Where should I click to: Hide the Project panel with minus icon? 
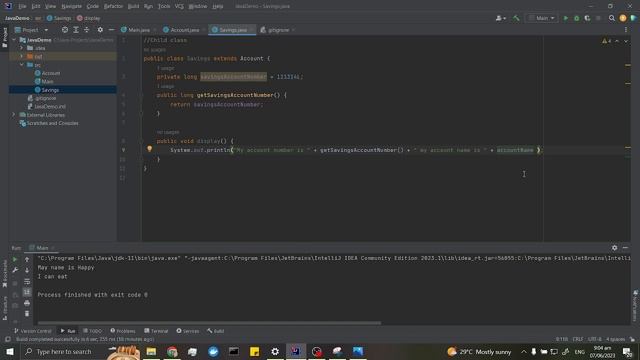pyautogui.click(x=111, y=30)
